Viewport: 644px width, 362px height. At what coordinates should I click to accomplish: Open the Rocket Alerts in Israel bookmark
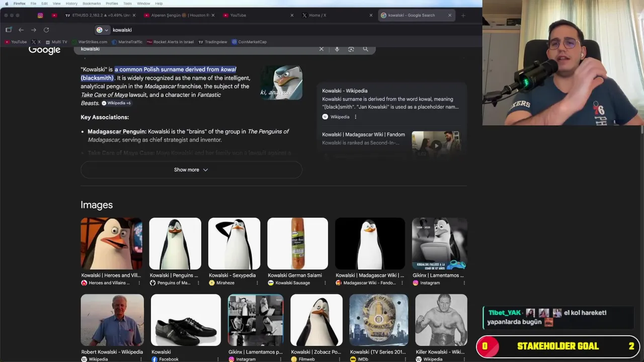(171, 42)
